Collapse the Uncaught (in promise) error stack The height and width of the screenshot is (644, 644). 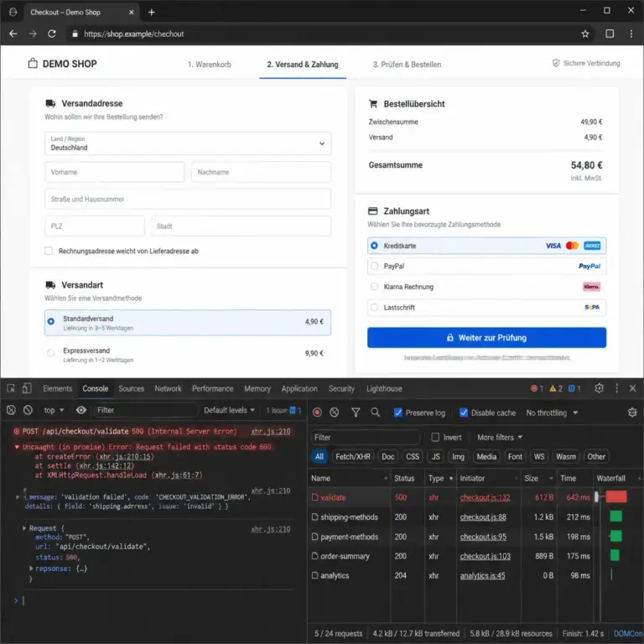17,447
